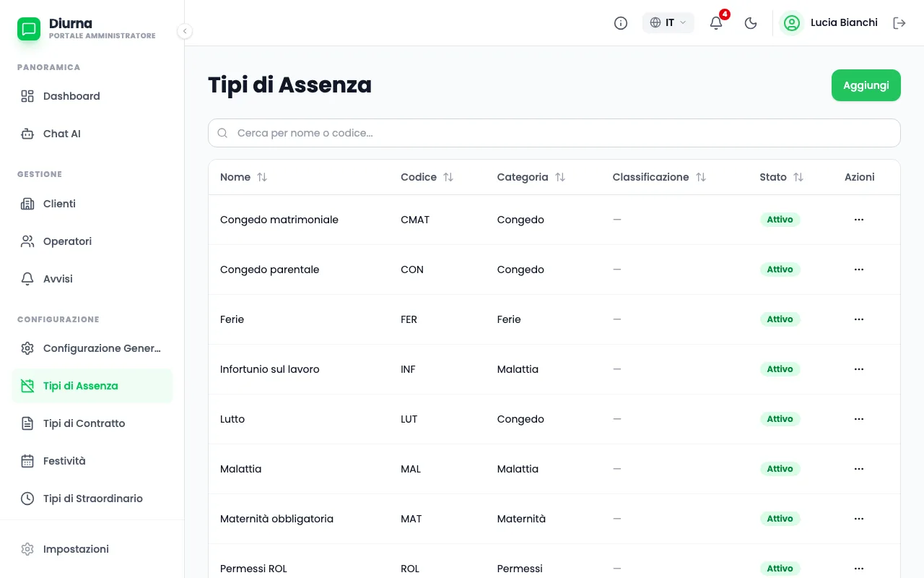924x578 pixels.
Task: Click the logout icon
Action: [899, 23]
